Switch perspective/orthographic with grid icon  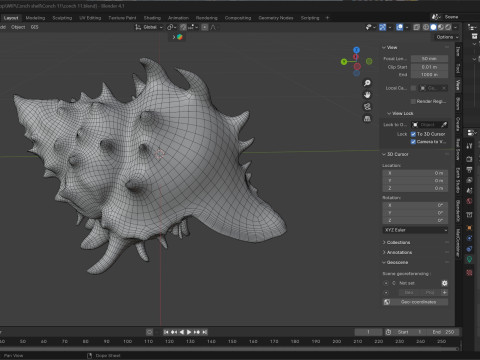[367, 119]
